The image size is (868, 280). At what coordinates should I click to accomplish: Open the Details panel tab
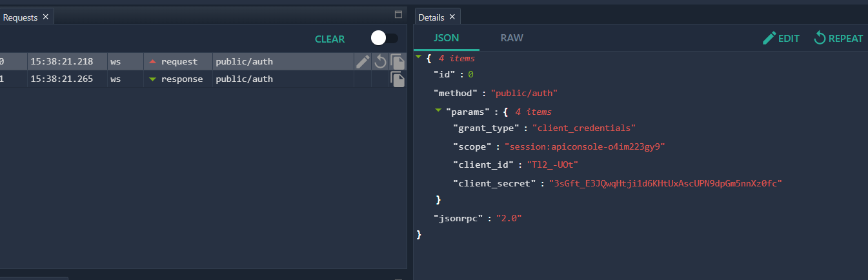(x=431, y=17)
